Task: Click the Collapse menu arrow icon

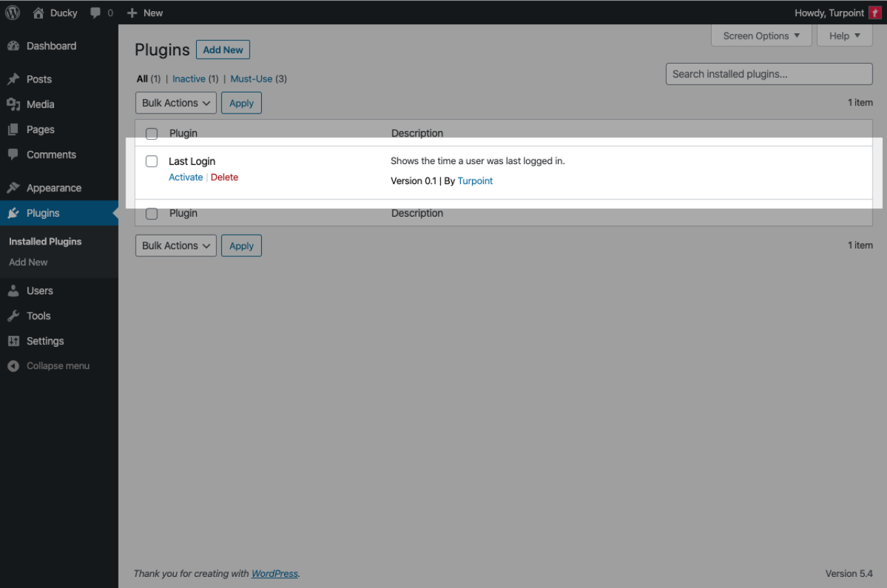Action: (x=13, y=366)
